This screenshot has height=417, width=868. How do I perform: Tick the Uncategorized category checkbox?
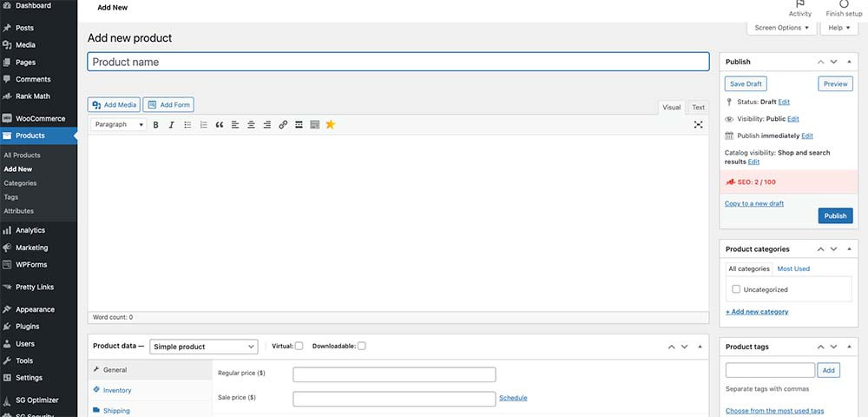coord(736,289)
